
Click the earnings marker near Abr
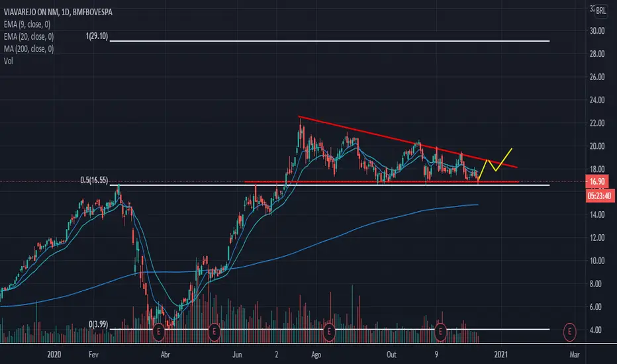pyautogui.click(x=159, y=332)
